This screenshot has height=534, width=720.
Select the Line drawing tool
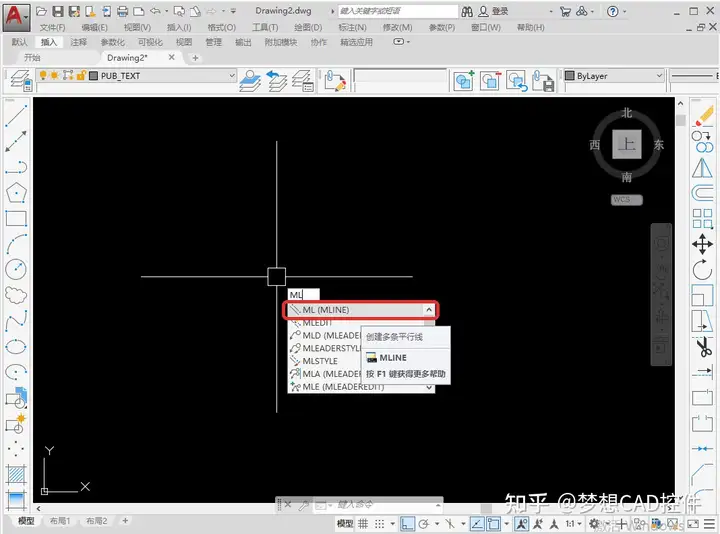(x=16, y=115)
